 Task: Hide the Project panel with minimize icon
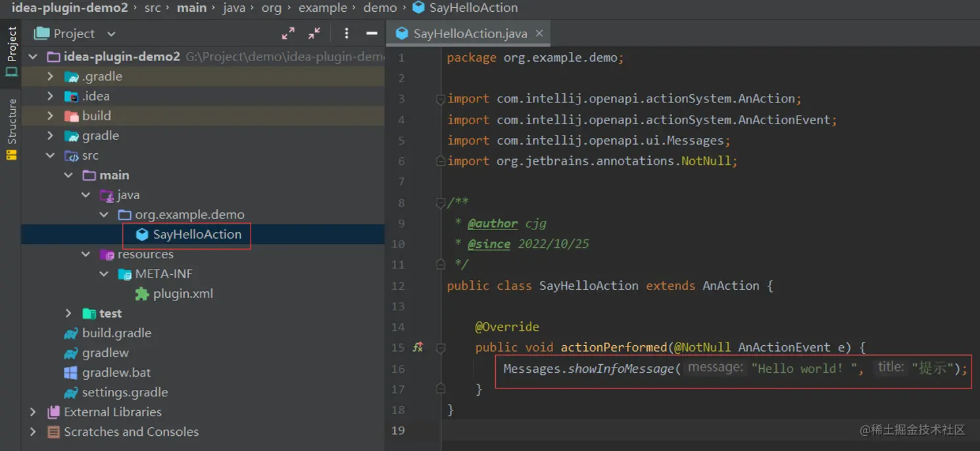pos(372,34)
